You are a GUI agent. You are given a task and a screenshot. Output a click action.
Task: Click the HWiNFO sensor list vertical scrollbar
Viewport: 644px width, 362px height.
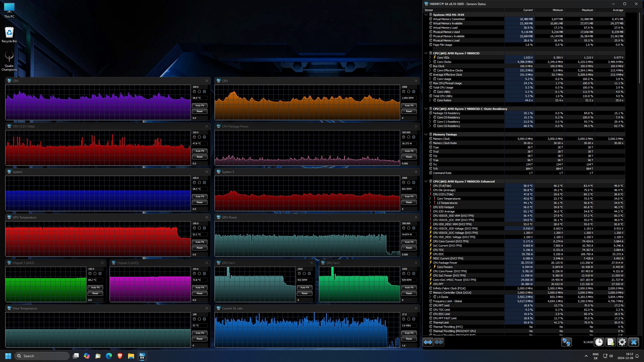(640, 48)
